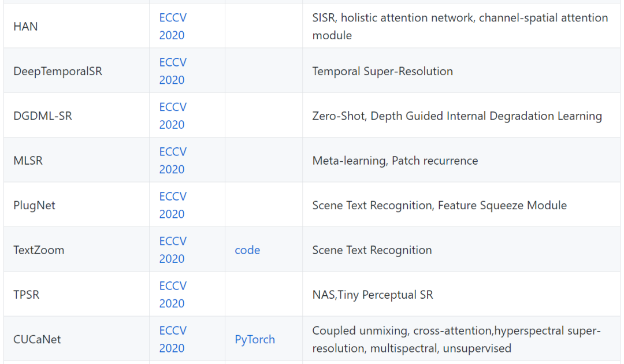This screenshot has height=364, width=624.
Task: Click the 'Meta-learning, Patch recurrence' description
Action: click(x=395, y=161)
